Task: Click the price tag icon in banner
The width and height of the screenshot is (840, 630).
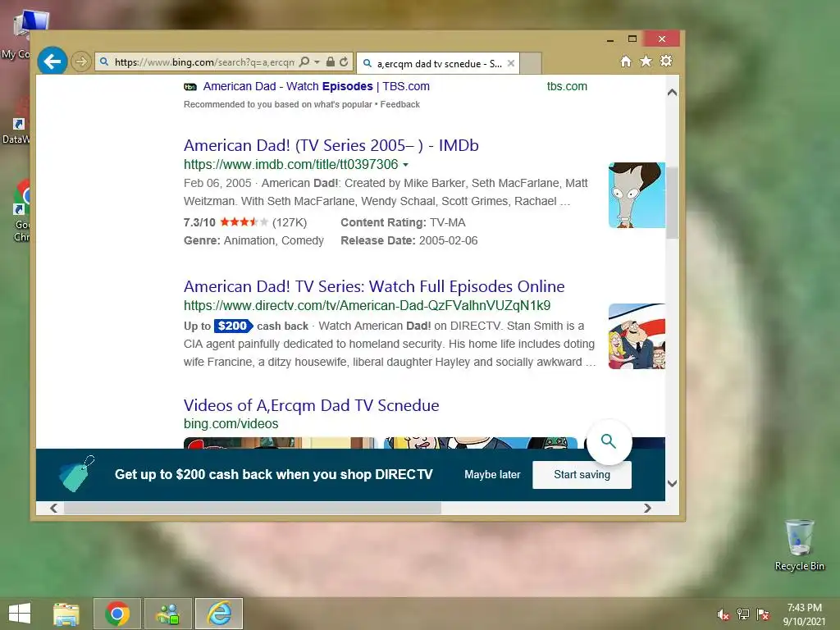Action: [x=77, y=473]
